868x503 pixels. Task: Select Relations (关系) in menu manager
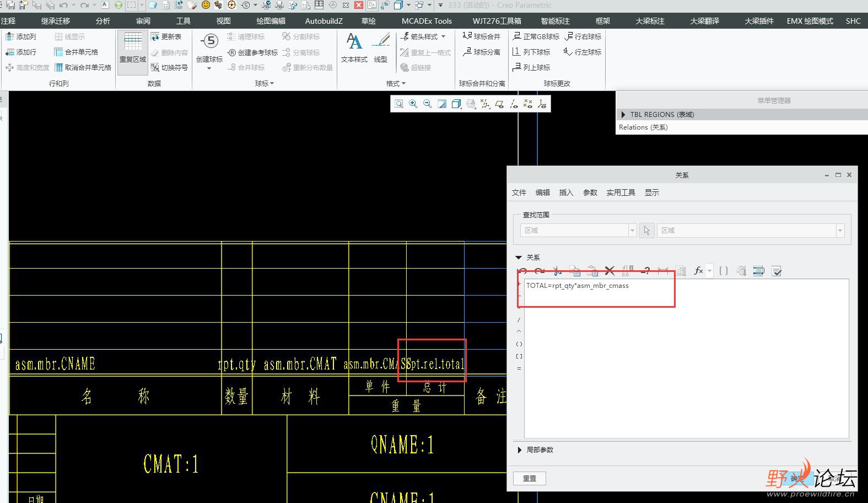click(x=643, y=127)
